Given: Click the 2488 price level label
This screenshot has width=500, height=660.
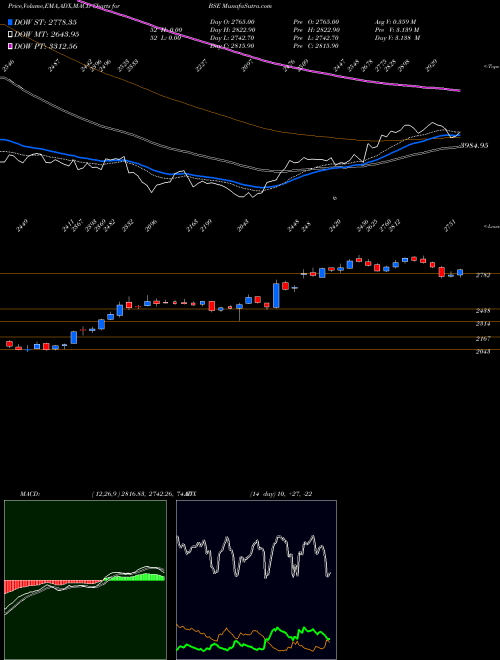Looking at the screenshot, I should (483, 311).
